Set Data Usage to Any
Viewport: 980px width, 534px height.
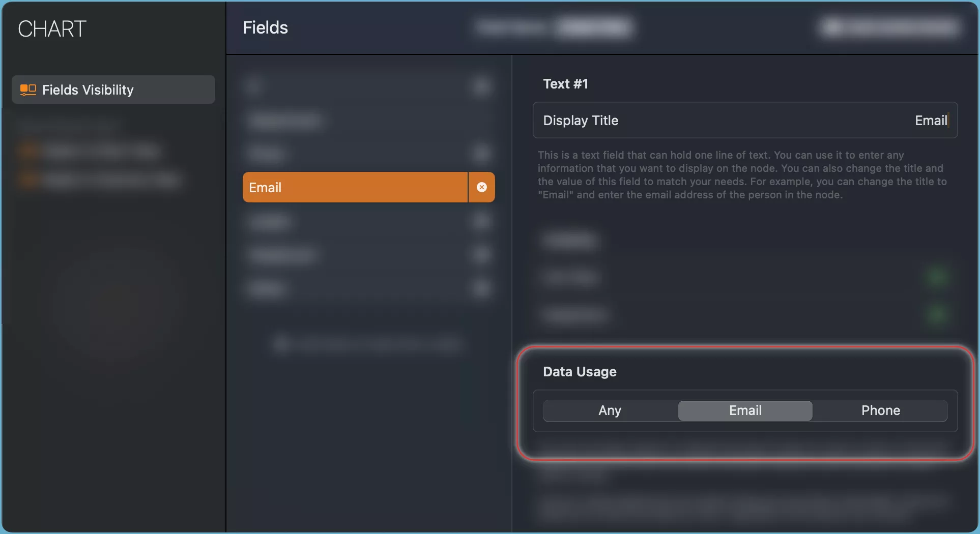(x=610, y=410)
